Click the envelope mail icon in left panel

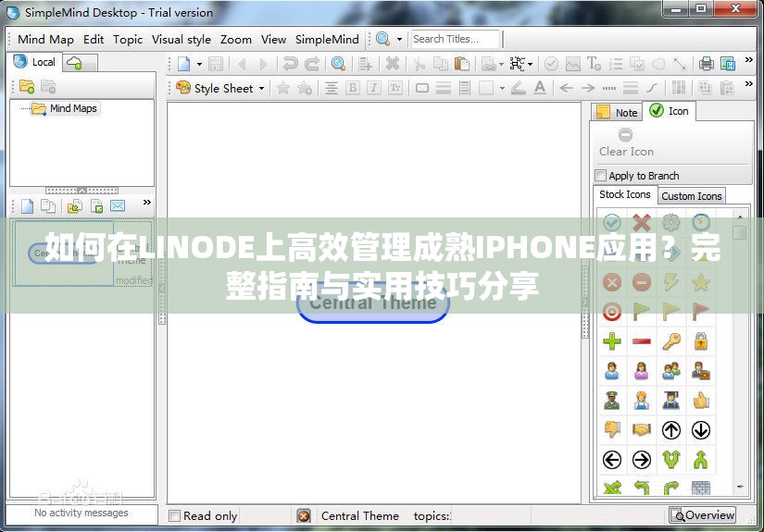[118, 206]
